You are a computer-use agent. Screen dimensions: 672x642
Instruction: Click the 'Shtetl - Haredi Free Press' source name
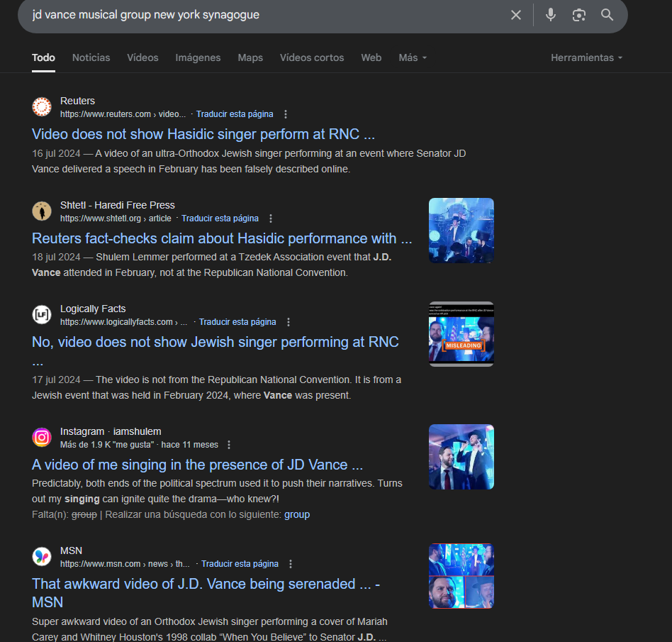pos(118,205)
